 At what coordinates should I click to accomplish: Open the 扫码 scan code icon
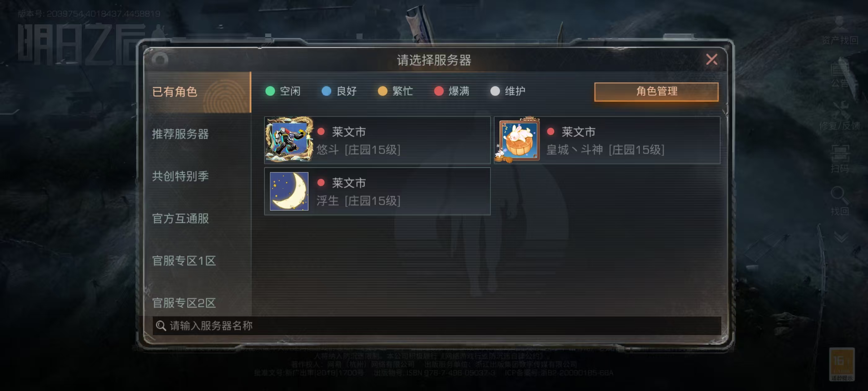(x=839, y=159)
